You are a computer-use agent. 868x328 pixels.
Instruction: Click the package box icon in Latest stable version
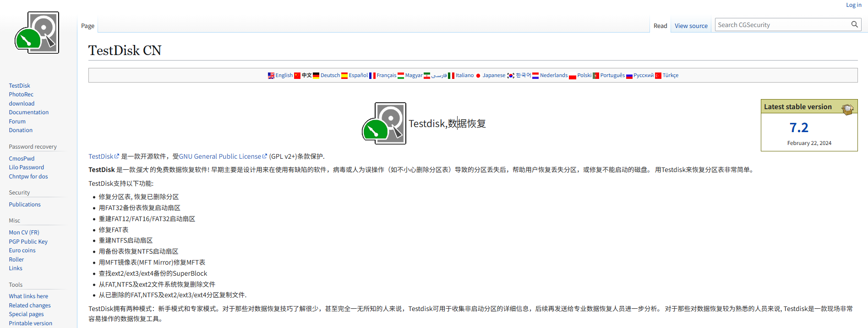pos(847,108)
